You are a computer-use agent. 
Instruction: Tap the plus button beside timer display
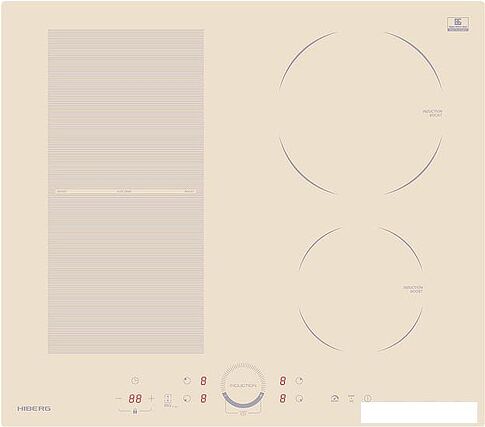coord(151,398)
